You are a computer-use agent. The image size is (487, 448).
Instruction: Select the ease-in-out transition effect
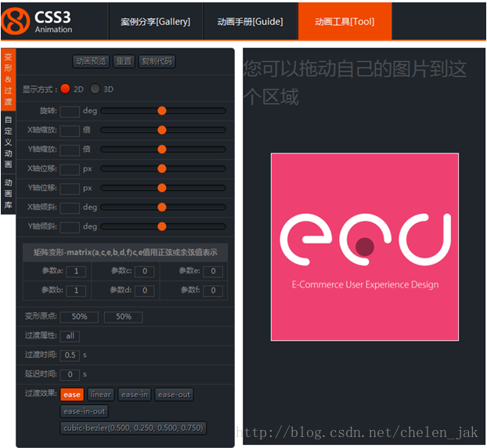click(x=85, y=412)
